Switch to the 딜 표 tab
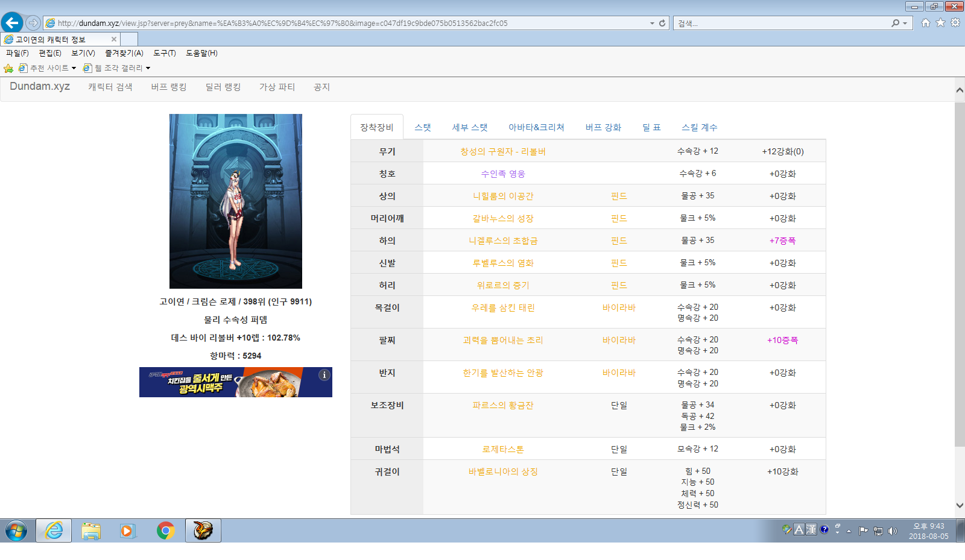965x560 pixels. click(651, 127)
